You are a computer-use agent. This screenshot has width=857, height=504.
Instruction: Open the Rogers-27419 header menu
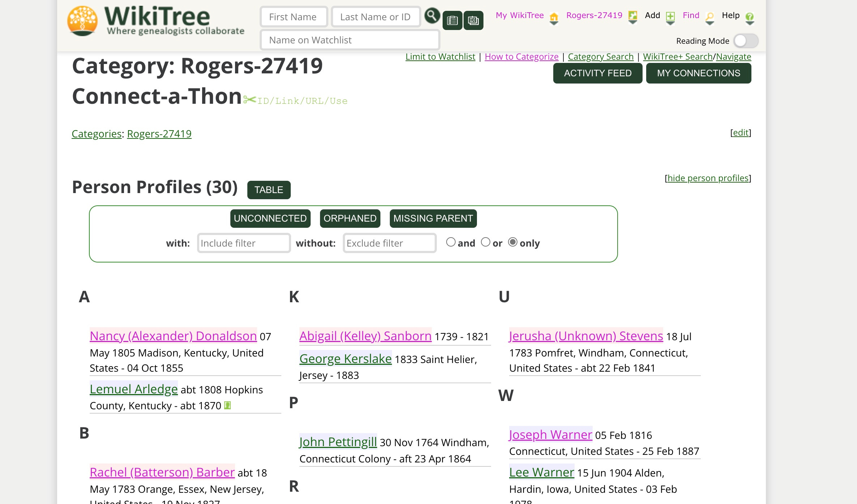coord(594,15)
